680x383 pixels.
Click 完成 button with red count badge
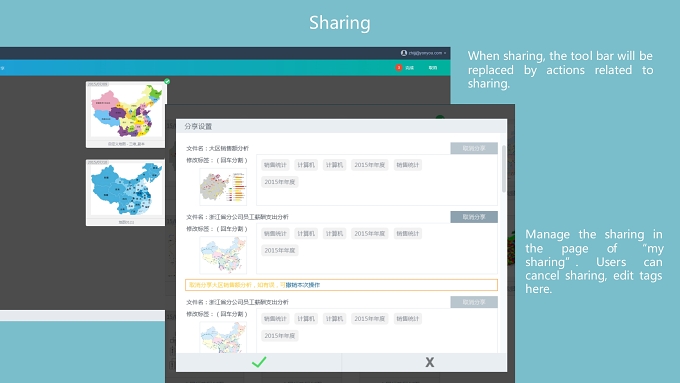point(405,68)
